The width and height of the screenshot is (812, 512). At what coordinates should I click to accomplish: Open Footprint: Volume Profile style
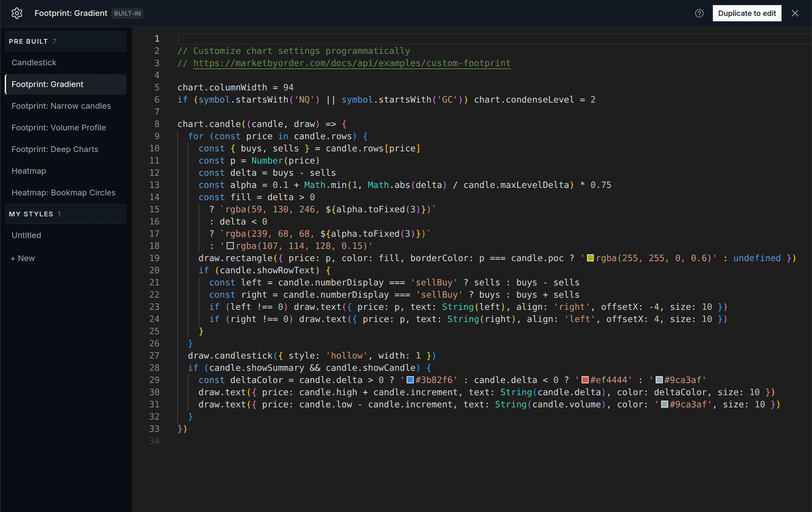tap(66, 128)
